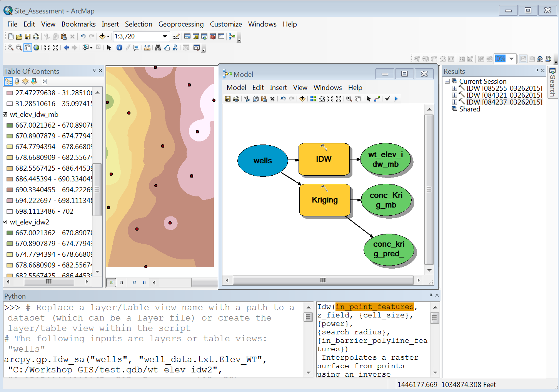Switch TOC to List By Source
559x392 pixels.
[x=17, y=81]
